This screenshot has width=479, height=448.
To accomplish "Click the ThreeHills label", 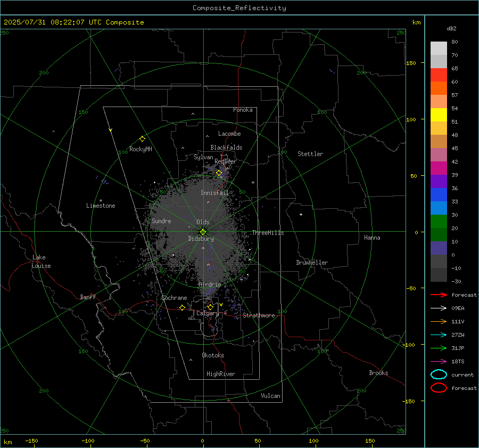I will click(x=268, y=233).
